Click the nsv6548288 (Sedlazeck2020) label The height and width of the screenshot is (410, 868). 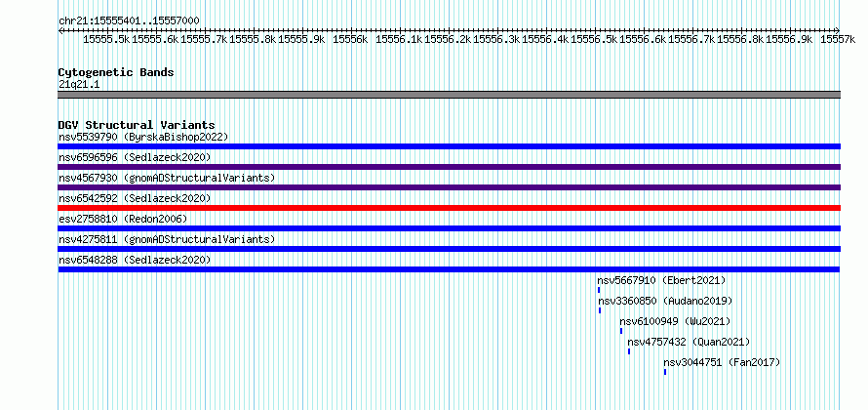[135, 260]
